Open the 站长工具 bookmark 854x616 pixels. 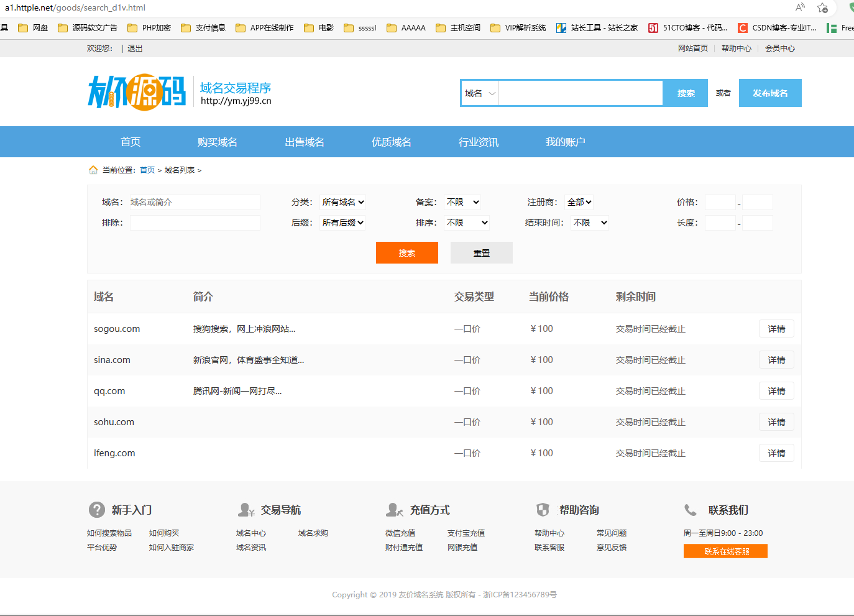(x=597, y=28)
